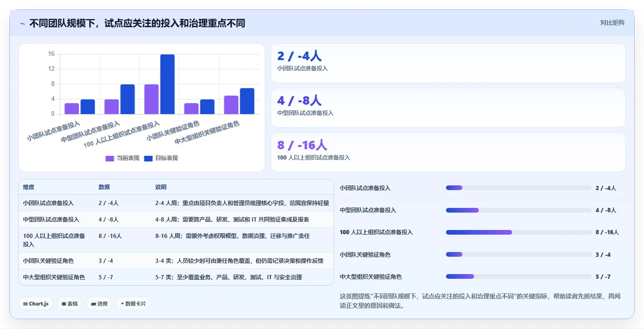Select the blue 目标表现 bar for 小团队关键验证角色
This screenshot has height=329, width=644.
(207, 107)
